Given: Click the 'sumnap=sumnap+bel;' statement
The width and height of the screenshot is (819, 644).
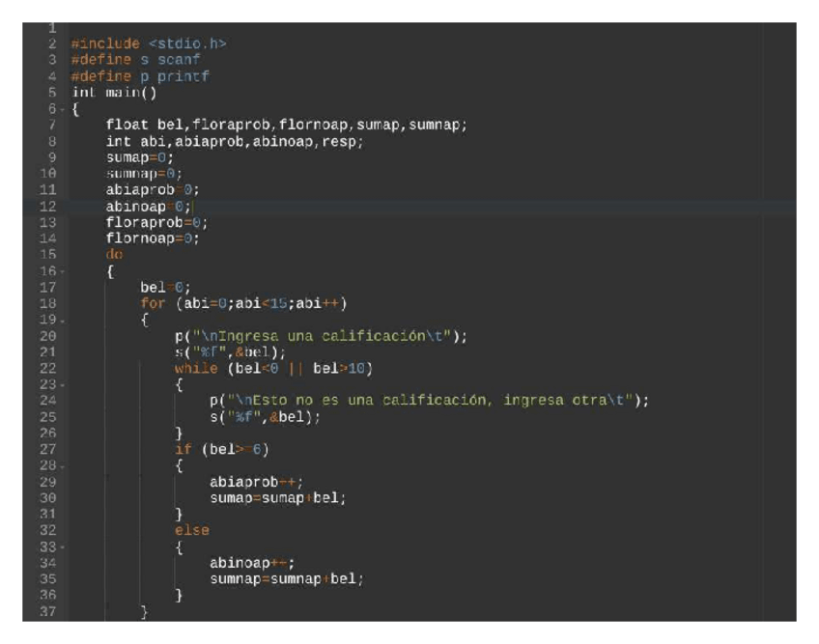Looking at the screenshot, I should [287, 578].
